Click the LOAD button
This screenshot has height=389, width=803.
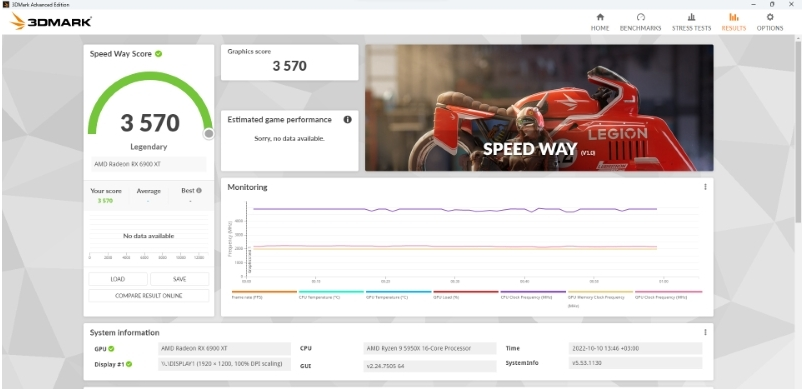(118, 279)
